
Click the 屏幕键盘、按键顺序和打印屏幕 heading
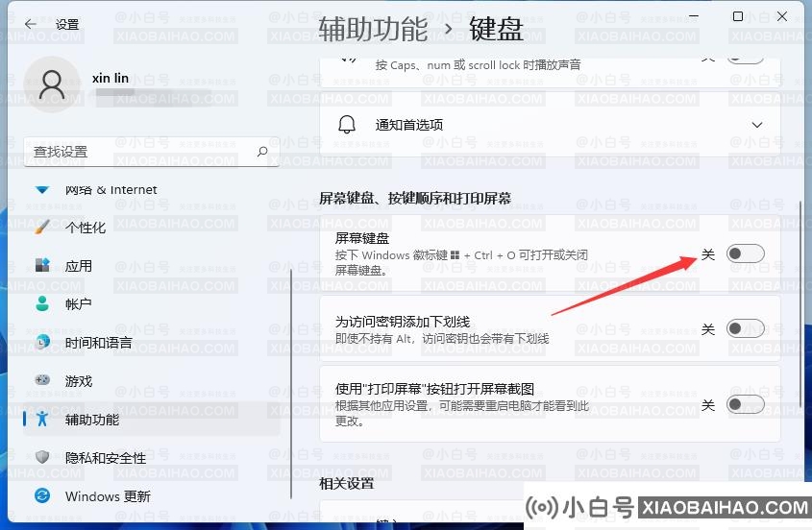click(415, 198)
